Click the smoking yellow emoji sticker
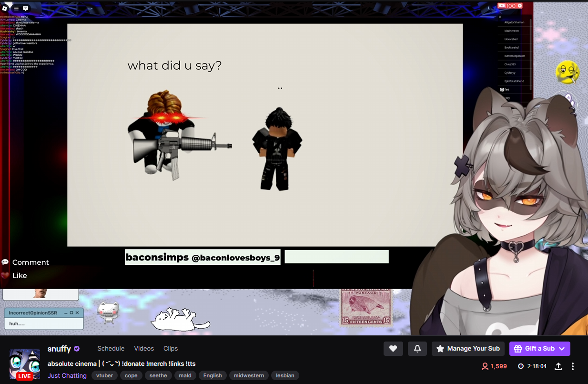The width and height of the screenshot is (588, 384). [567, 73]
